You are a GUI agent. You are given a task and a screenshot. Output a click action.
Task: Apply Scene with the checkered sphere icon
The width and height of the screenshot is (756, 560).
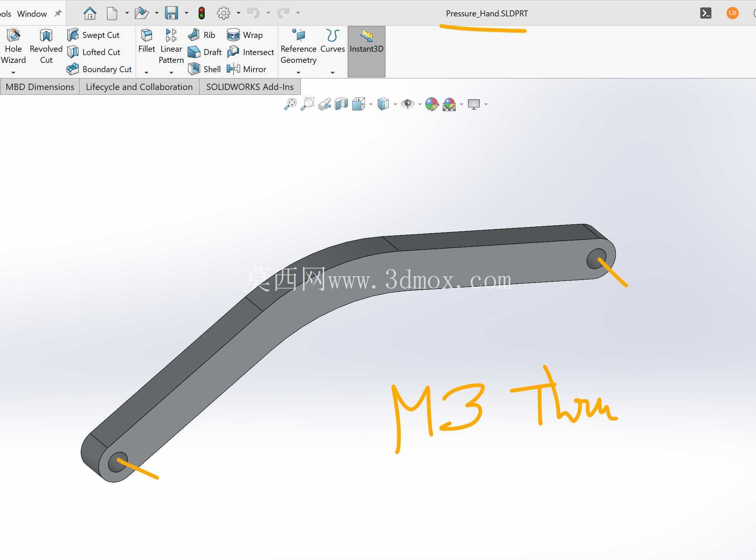tap(449, 104)
